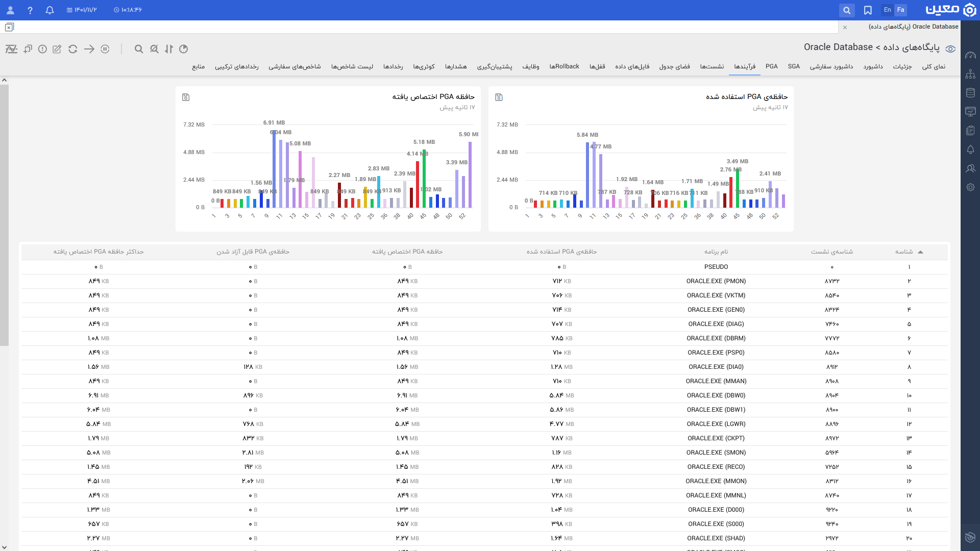
Task: Toggle the eye icon beside the page title
Action: click(950, 49)
